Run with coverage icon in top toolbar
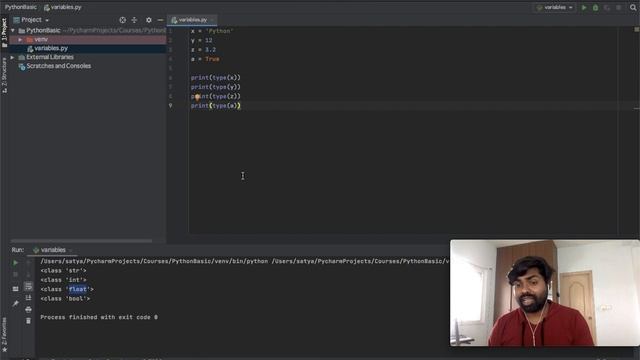 [x=607, y=7]
